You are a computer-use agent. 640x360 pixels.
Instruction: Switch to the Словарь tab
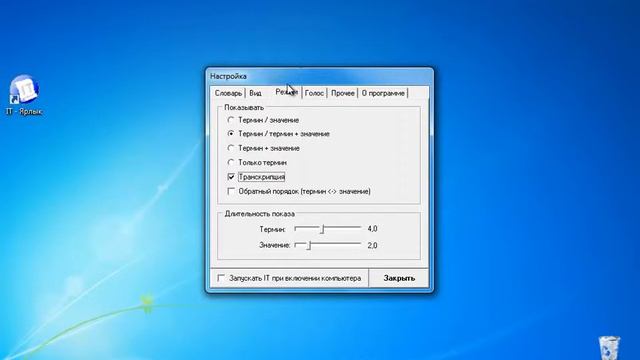click(x=228, y=93)
